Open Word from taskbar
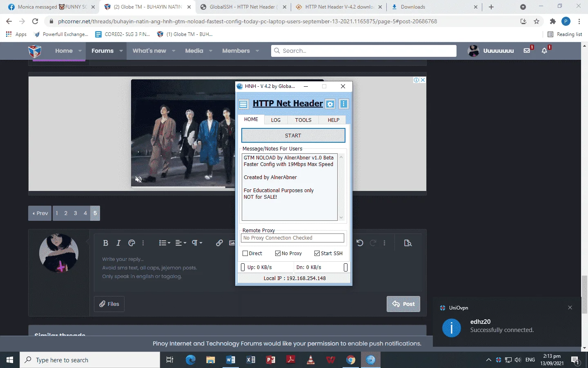This screenshot has width=588, height=368. 230,360
